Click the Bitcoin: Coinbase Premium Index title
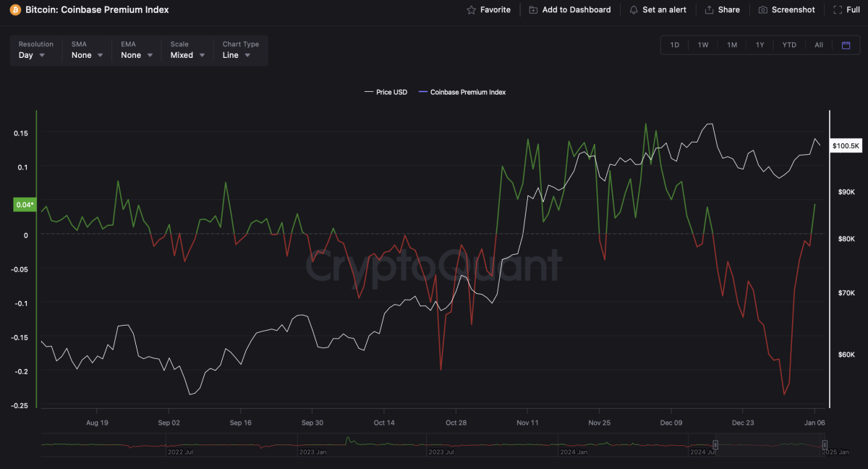 tap(97, 10)
